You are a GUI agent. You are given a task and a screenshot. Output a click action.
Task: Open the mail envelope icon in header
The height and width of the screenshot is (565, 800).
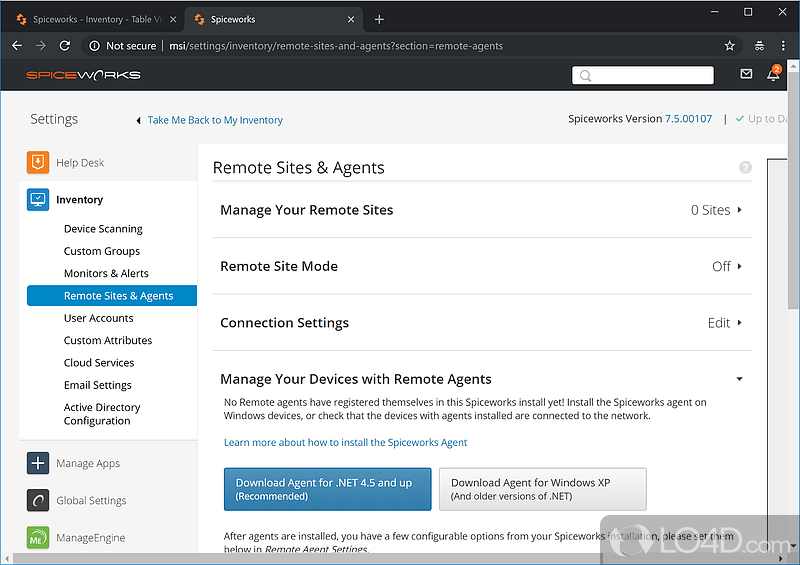(x=746, y=74)
